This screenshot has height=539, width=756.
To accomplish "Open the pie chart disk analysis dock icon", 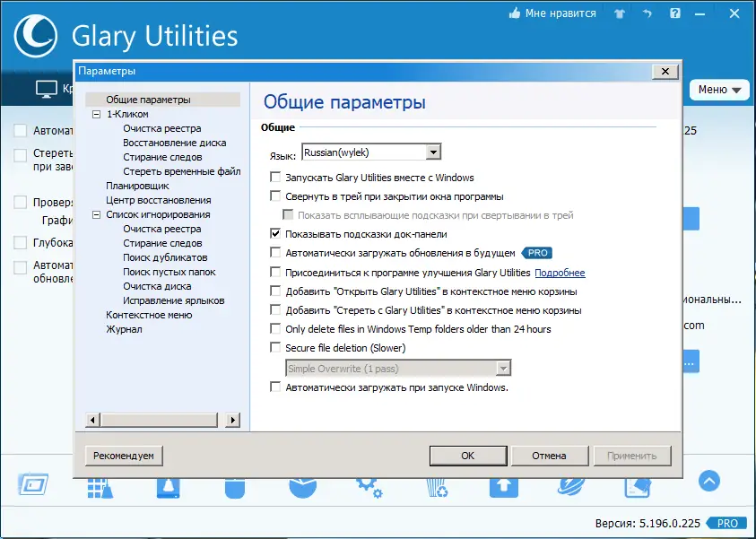I will pyautogui.click(x=303, y=488).
